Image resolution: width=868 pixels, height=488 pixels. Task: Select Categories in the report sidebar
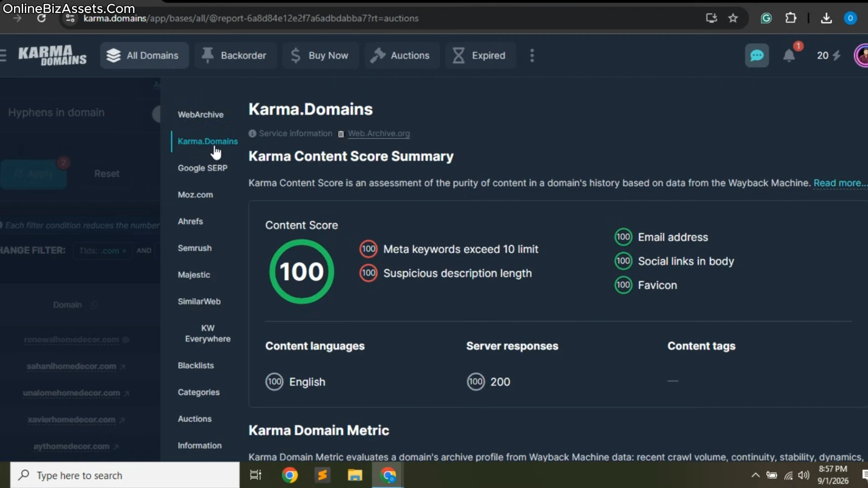pyautogui.click(x=199, y=392)
